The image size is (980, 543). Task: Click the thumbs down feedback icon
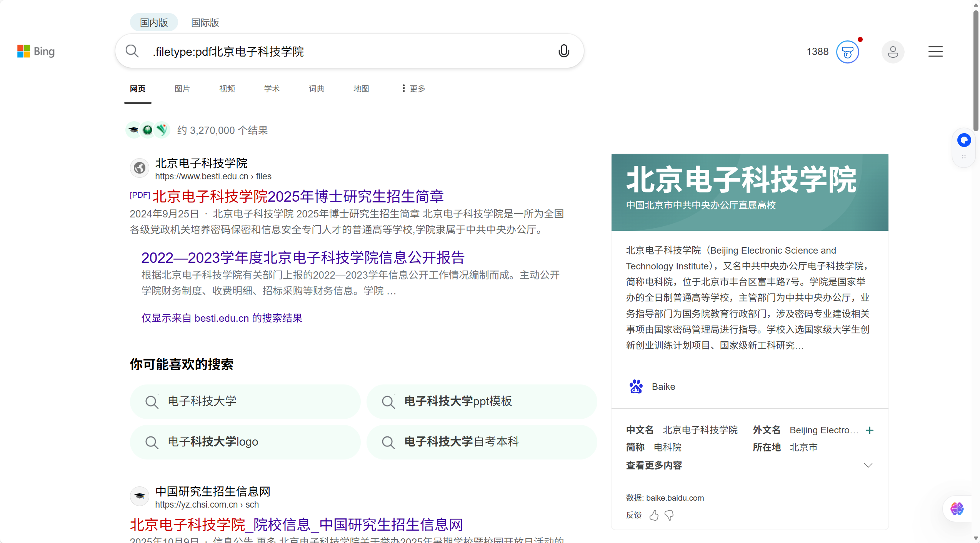pos(669,515)
